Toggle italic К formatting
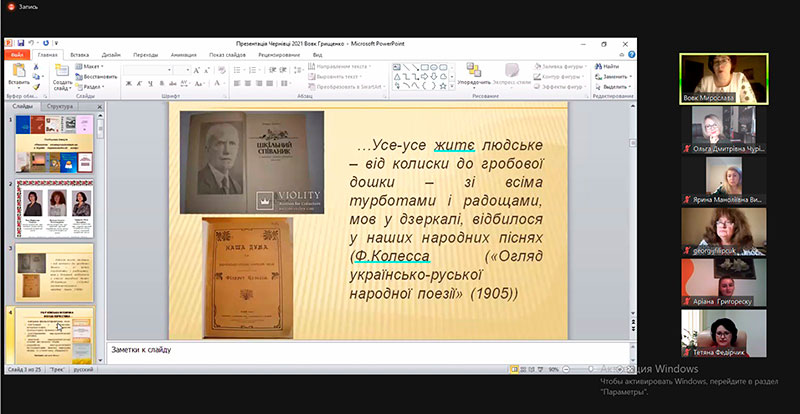Viewport: 800px width, 414px height. coord(139,83)
